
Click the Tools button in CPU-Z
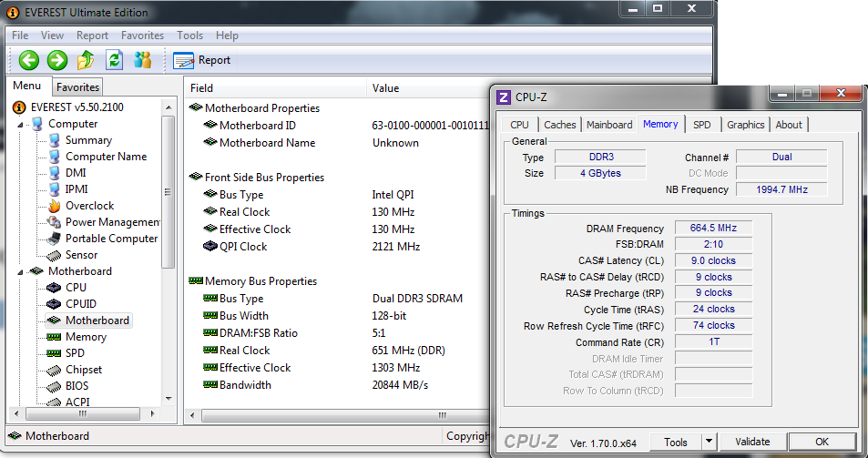pyautogui.click(x=675, y=442)
